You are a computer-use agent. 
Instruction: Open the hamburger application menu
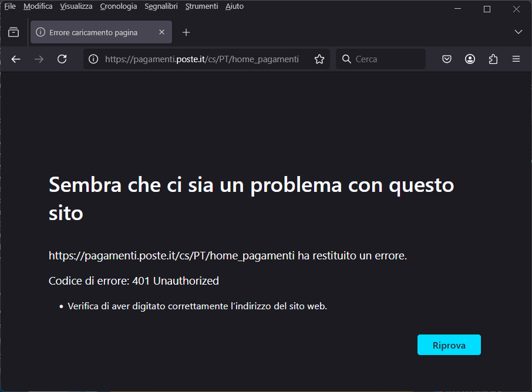tap(516, 59)
